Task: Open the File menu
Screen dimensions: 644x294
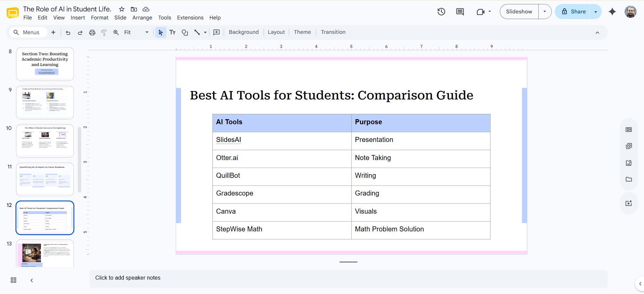Action: 28,18
